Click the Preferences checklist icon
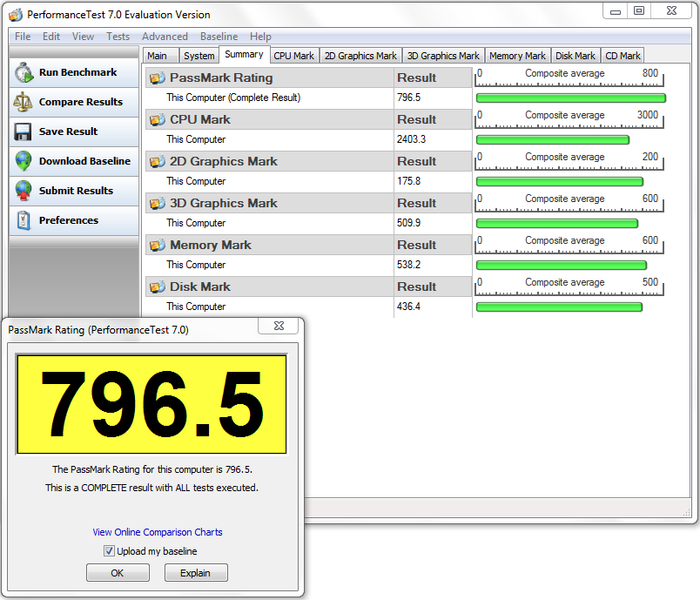This screenshot has height=600, width=700. pyautogui.click(x=24, y=220)
